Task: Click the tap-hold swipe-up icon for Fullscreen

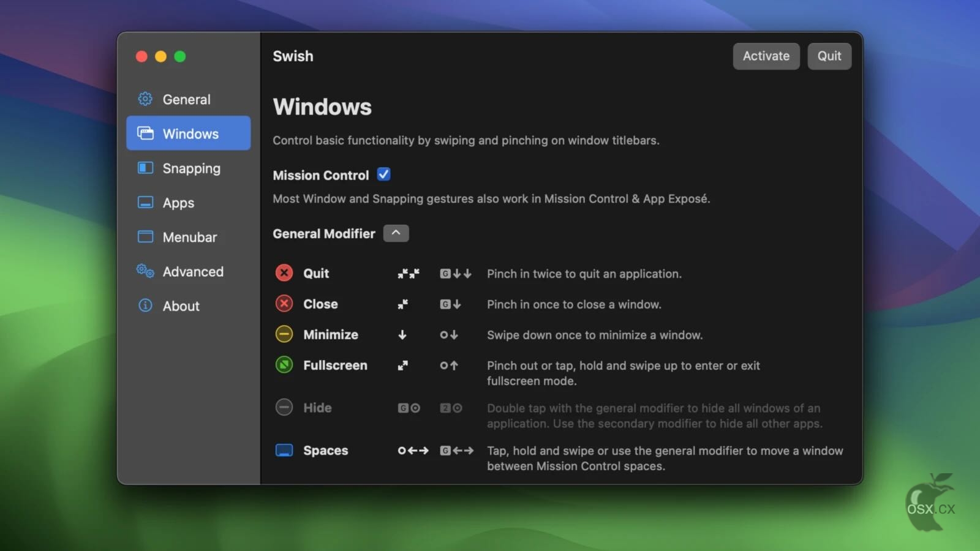Action: [449, 365]
